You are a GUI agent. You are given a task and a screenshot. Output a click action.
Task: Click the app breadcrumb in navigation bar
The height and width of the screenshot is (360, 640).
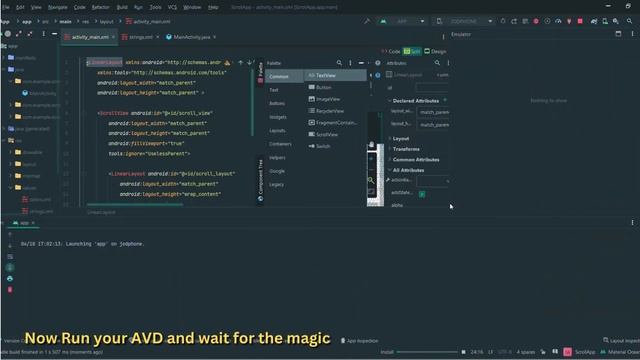click(x=27, y=22)
